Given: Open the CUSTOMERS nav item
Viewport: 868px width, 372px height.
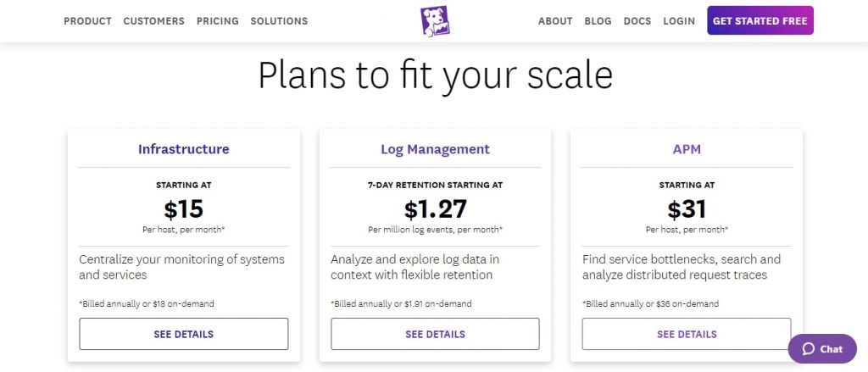Looking at the screenshot, I should [154, 21].
